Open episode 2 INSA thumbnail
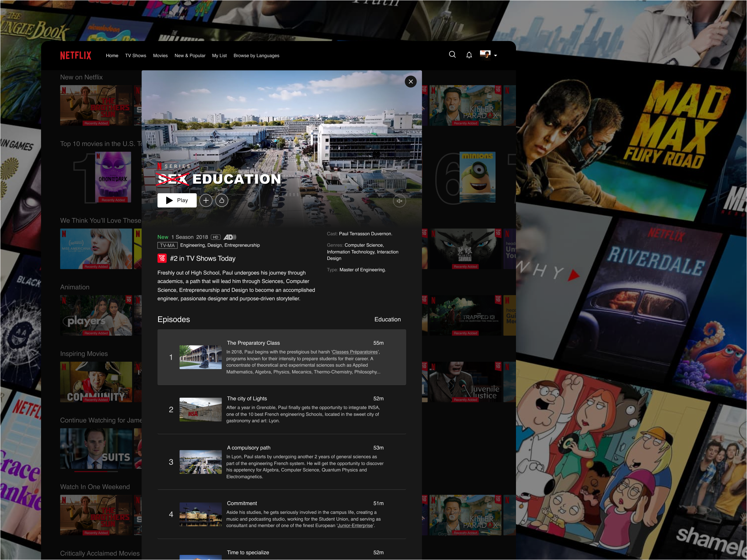The height and width of the screenshot is (560, 747). click(x=200, y=409)
